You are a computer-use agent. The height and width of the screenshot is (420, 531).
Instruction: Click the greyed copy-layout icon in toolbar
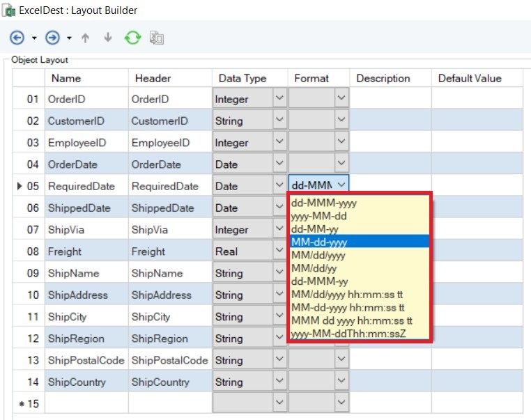157,38
